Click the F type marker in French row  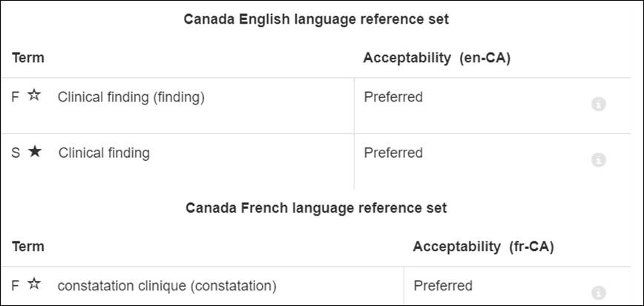(x=15, y=286)
